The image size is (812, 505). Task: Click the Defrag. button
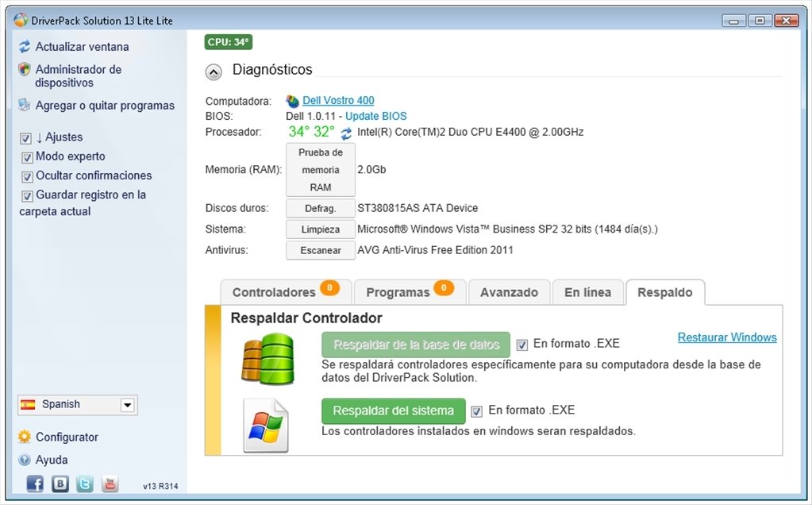(x=321, y=208)
